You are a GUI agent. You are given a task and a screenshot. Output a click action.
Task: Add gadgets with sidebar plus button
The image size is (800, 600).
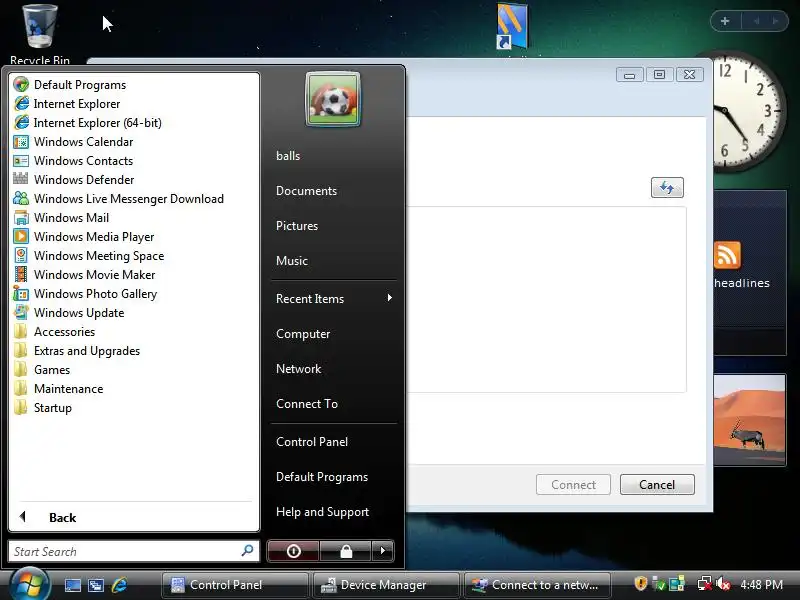tap(725, 21)
